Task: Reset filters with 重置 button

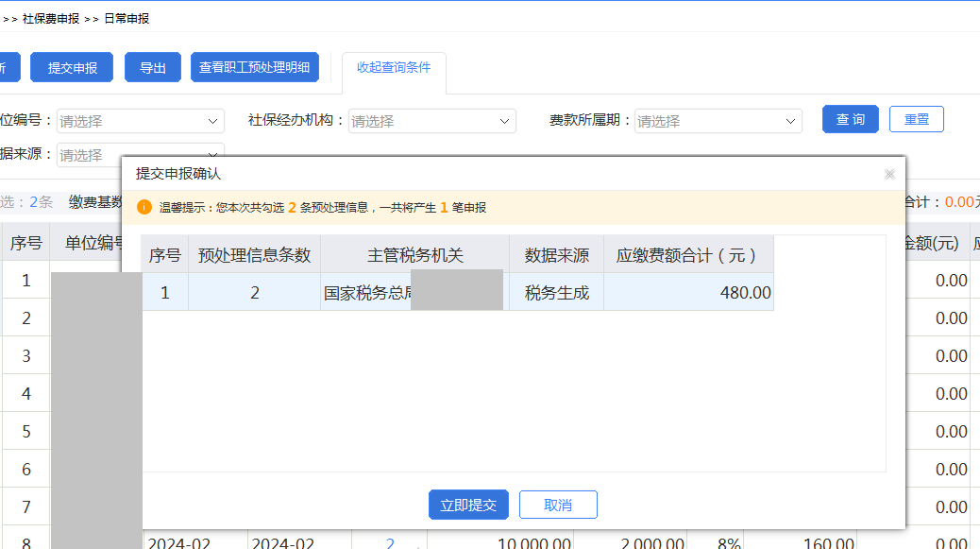Action: pyautogui.click(x=916, y=119)
